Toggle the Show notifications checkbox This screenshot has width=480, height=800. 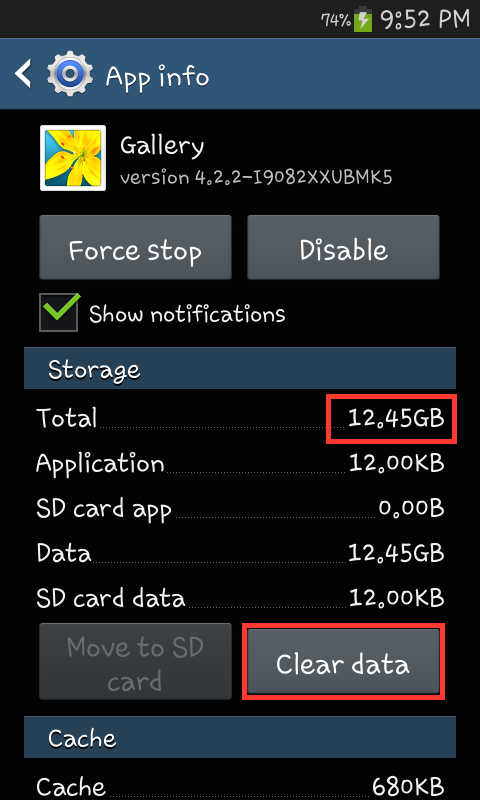59,312
